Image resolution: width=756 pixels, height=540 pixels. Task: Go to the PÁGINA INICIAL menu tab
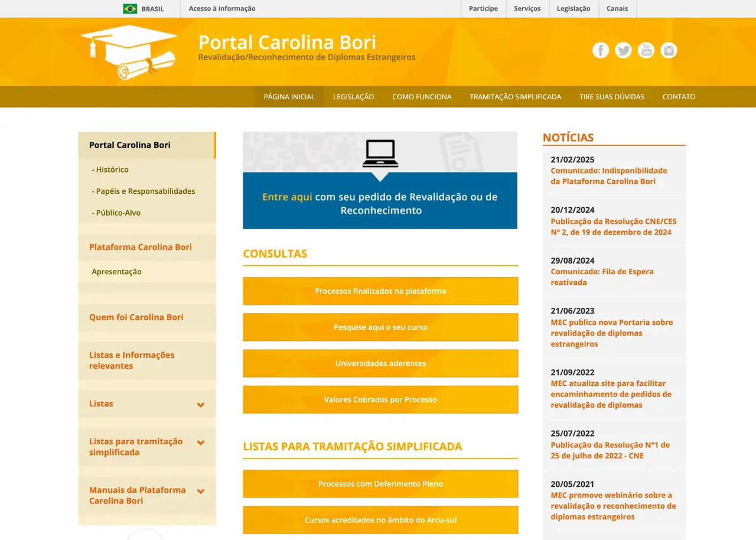point(289,97)
